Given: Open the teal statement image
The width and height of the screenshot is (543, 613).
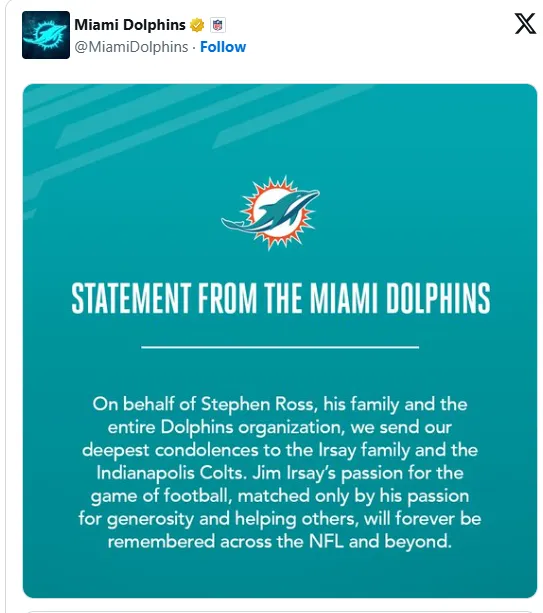Looking at the screenshot, I should pos(280,341).
